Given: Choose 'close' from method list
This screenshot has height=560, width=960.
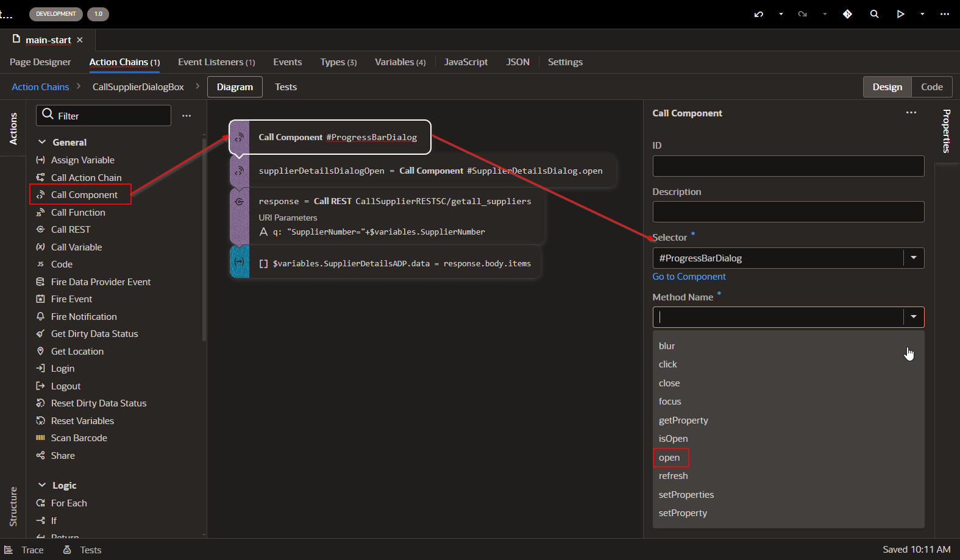Looking at the screenshot, I should [x=669, y=383].
